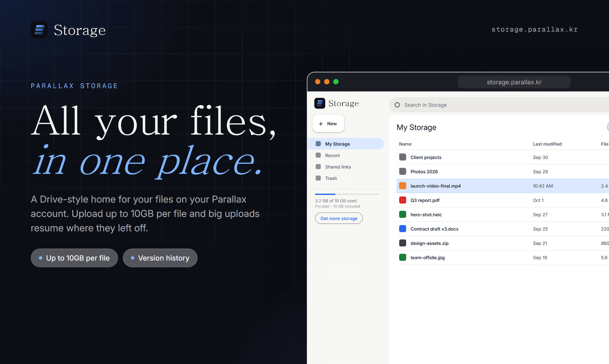
Task: Click the Search in Storage field
Action: click(499, 105)
